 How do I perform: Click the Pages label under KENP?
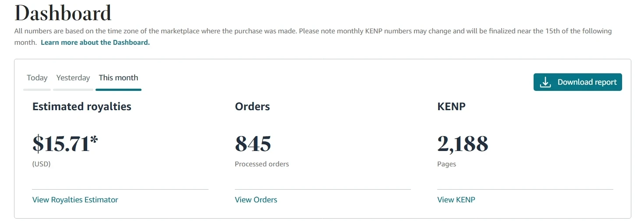point(446,164)
